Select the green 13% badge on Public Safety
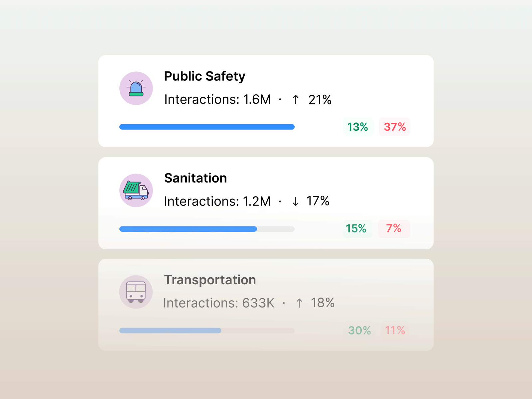Viewport: 532px width, 399px height. tap(358, 127)
